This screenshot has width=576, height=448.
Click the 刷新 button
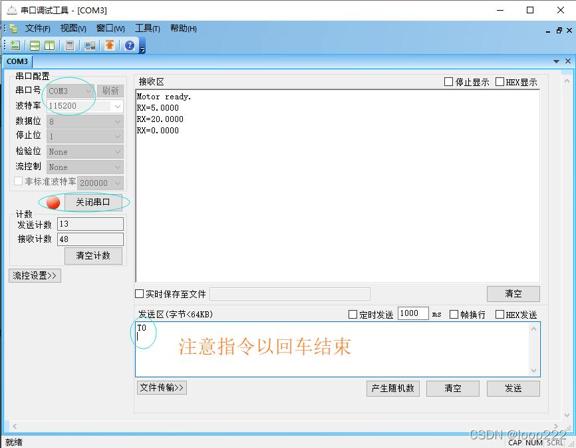pyautogui.click(x=110, y=91)
